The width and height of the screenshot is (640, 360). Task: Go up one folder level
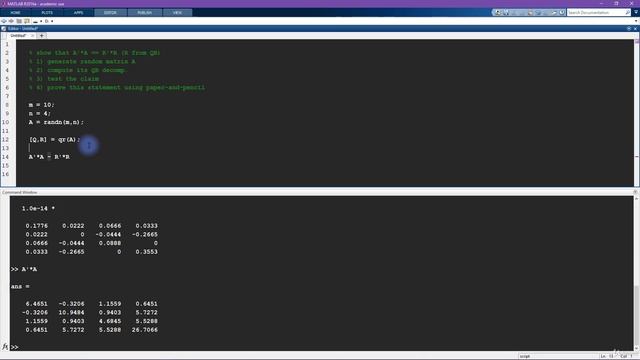tap(19, 21)
